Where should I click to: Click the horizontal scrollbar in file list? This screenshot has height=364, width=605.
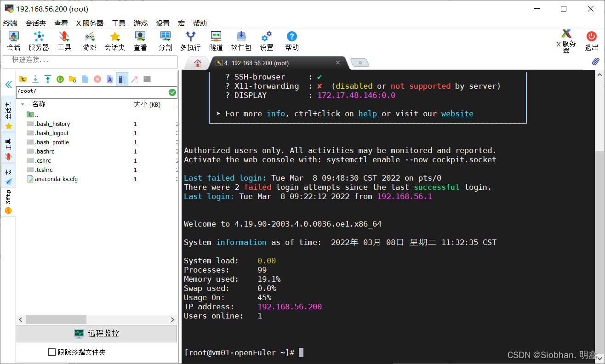(x=55, y=319)
